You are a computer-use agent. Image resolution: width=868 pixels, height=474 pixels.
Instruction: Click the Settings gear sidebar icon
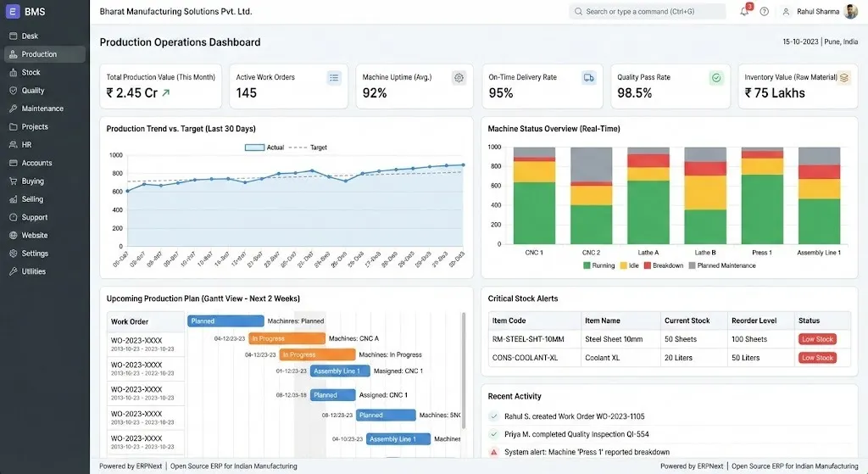click(x=14, y=254)
